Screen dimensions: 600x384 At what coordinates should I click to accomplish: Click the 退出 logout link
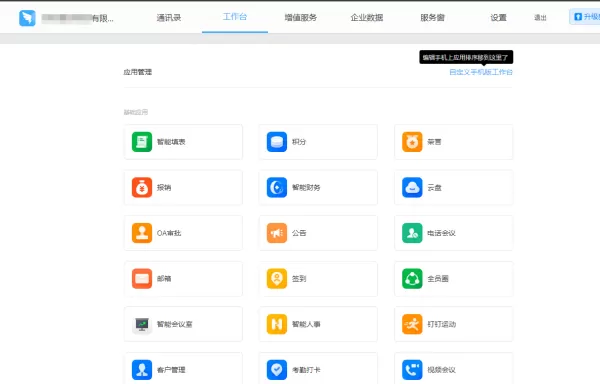[540, 18]
